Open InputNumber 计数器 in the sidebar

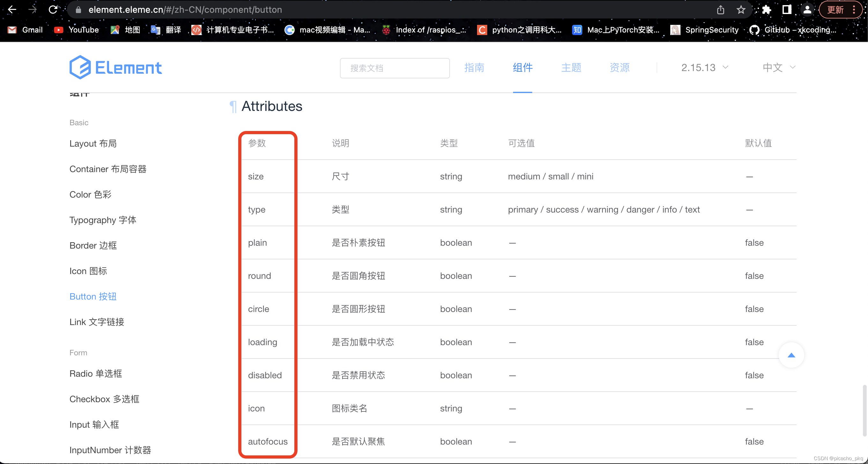point(110,450)
